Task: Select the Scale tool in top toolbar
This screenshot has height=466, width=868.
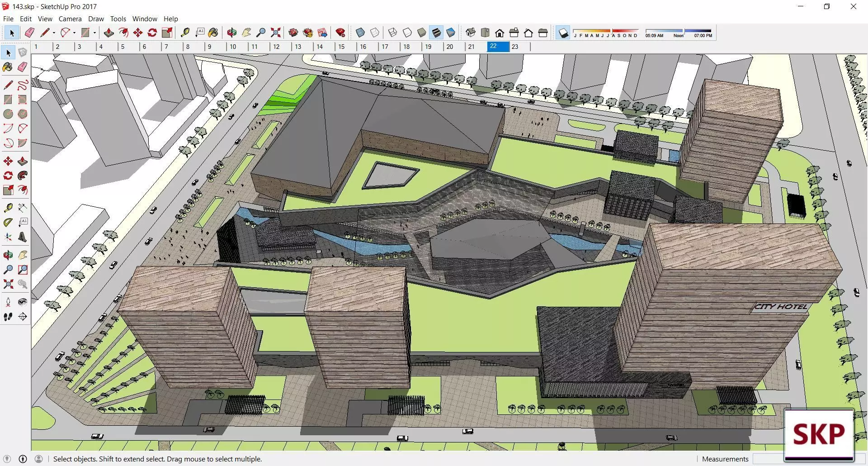Action: [x=167, y=33]
